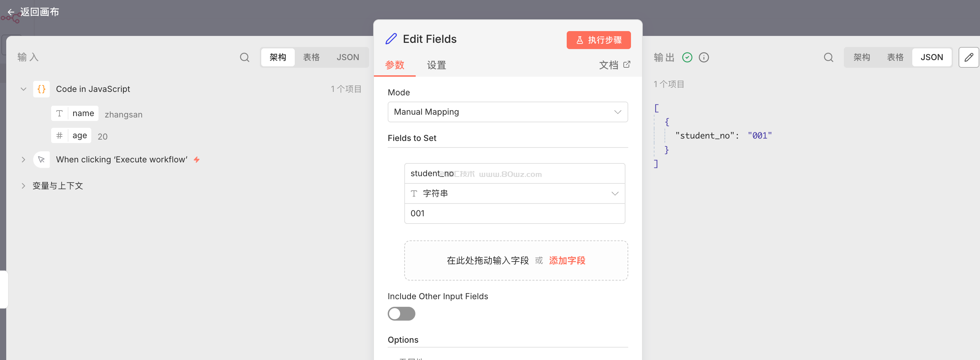Open the 字符串 field type dropdown

tap(514, 193)
